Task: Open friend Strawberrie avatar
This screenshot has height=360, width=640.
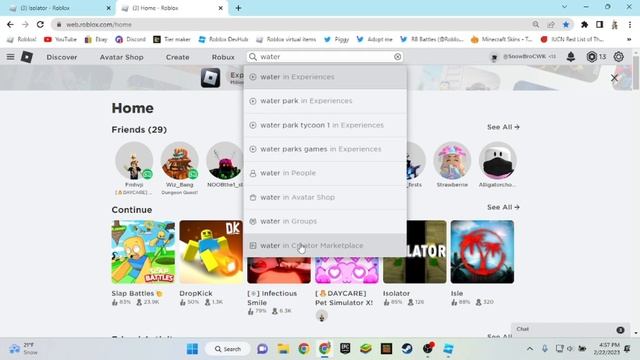Action: [452, 161]
